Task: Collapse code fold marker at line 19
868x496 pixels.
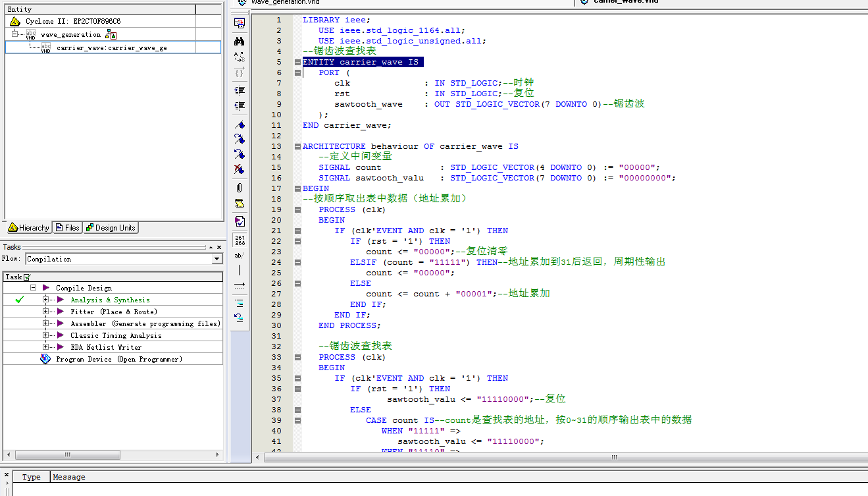Action: click(297, 209)
